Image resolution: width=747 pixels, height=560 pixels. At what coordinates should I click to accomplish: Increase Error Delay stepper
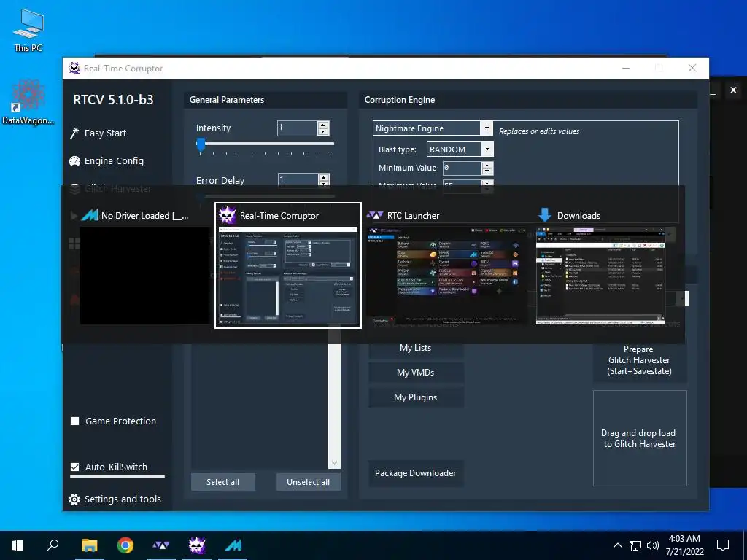(x=324, y=177)
